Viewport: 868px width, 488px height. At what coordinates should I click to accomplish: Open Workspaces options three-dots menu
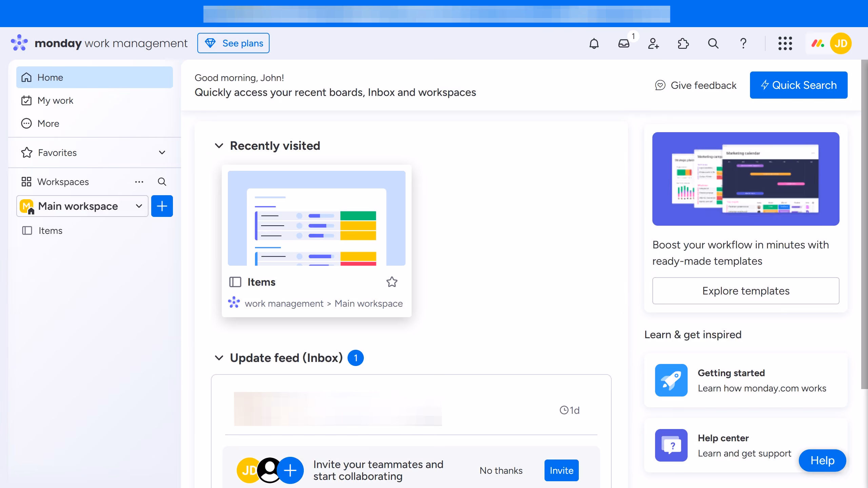click(139, 182)
